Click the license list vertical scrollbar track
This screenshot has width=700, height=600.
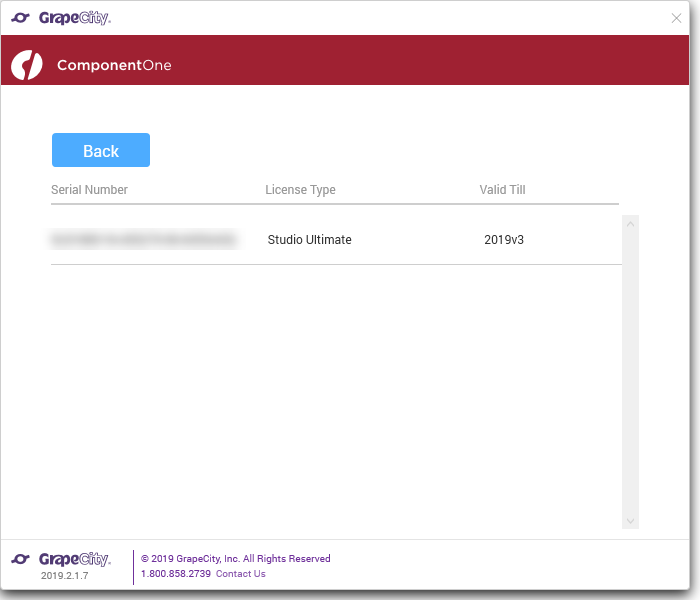point(630,372)
